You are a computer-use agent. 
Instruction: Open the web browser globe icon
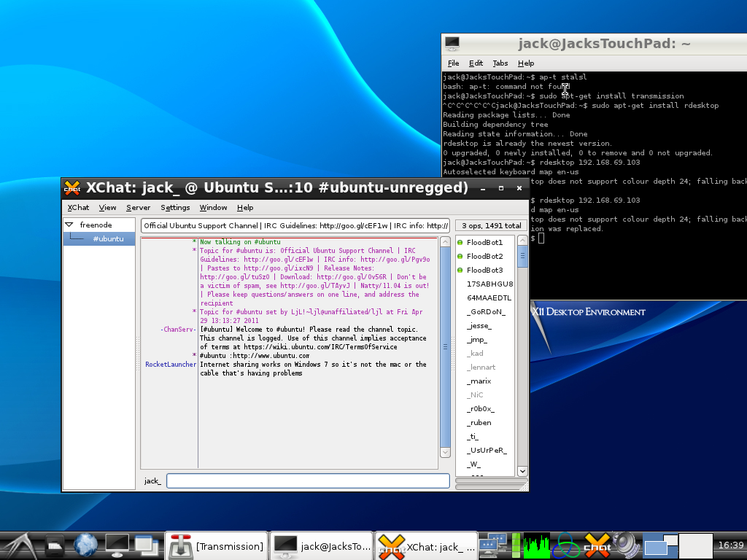[x=86, y=546]
